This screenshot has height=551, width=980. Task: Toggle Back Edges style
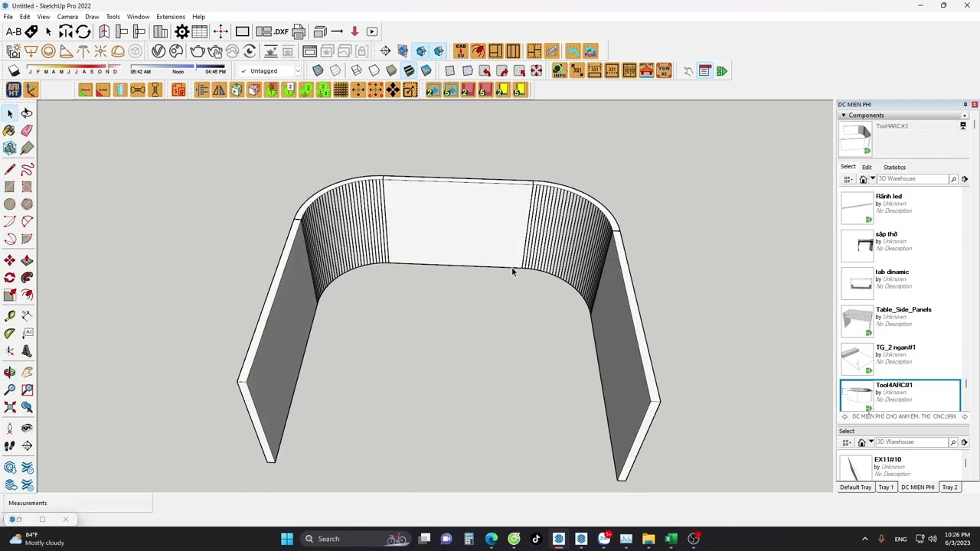(x=335, y=71)
